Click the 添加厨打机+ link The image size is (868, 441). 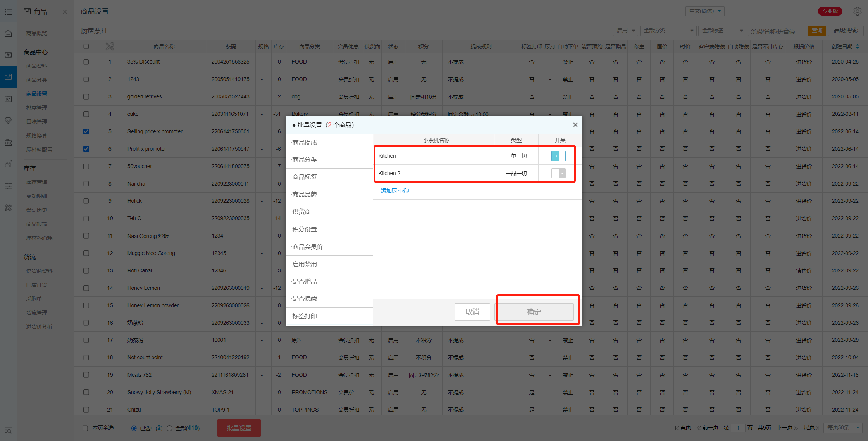(x=395, y=191)
